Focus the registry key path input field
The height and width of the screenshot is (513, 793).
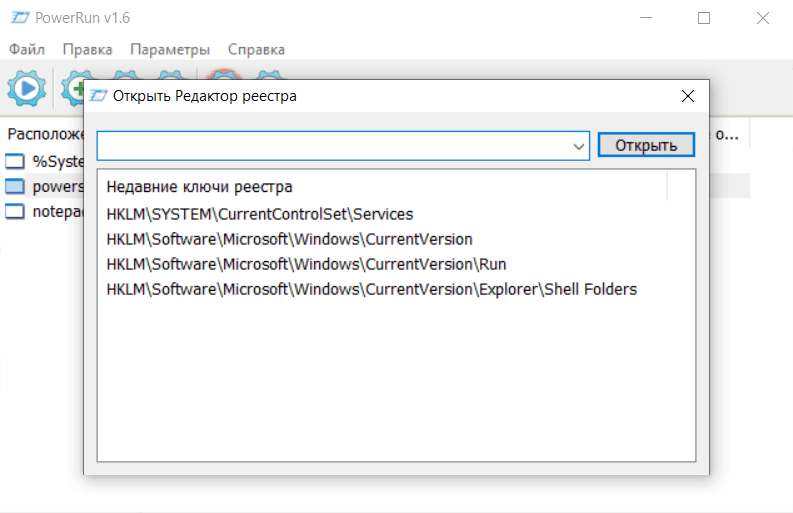(x=335, y=146)
